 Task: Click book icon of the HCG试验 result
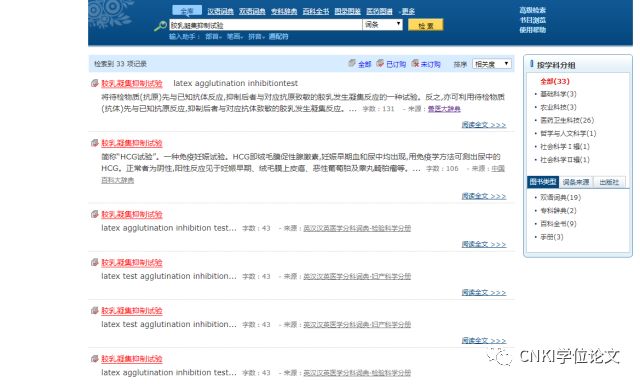coord(95,143)
